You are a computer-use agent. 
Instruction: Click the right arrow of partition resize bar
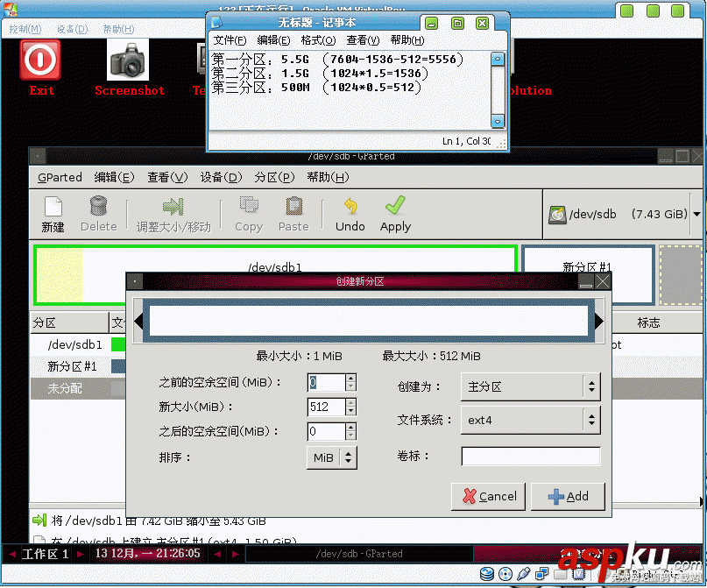pos(599,321)
